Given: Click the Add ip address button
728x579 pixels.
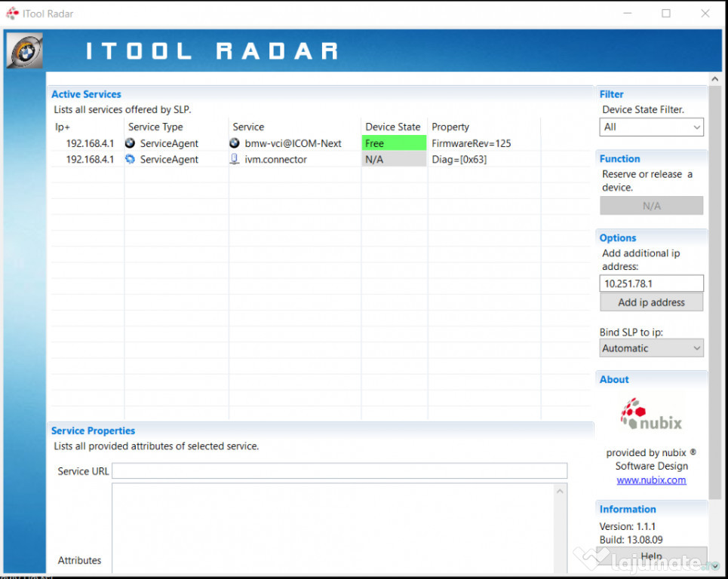Looking at the screenshot, I should click(x=651, y=302).
